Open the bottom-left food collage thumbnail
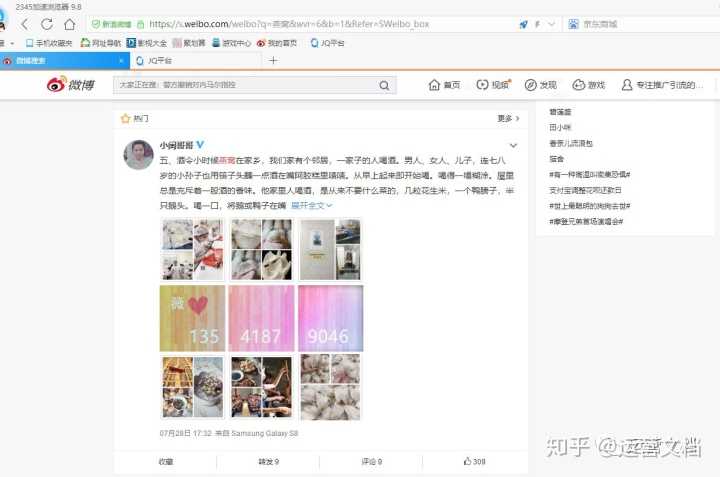Viewport: 720px width, 477px height. coord(192,387)
